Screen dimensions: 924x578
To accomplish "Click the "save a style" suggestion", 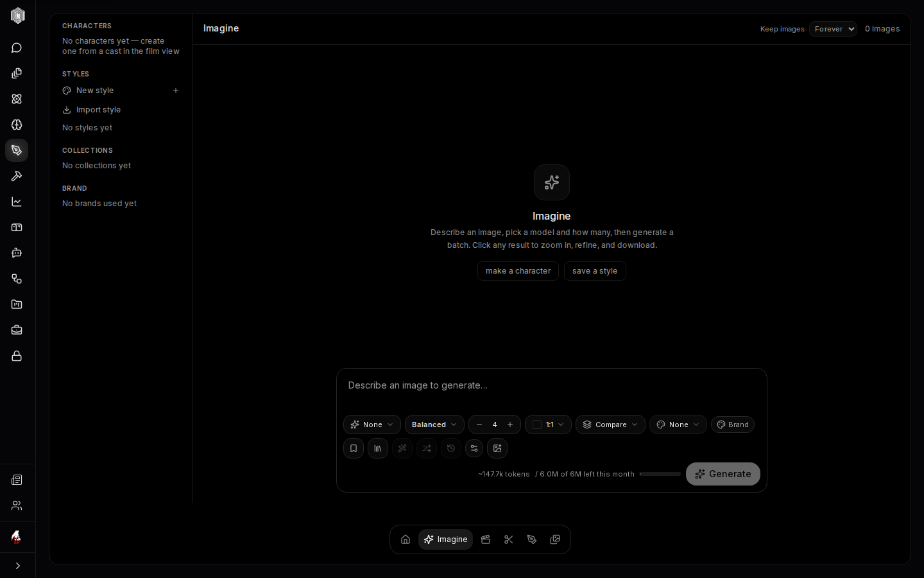I will coord(595,271).
